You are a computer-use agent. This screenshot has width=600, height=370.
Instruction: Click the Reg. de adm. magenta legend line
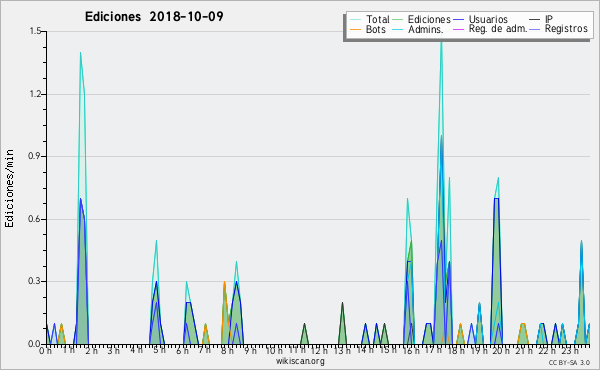point(458,29)
